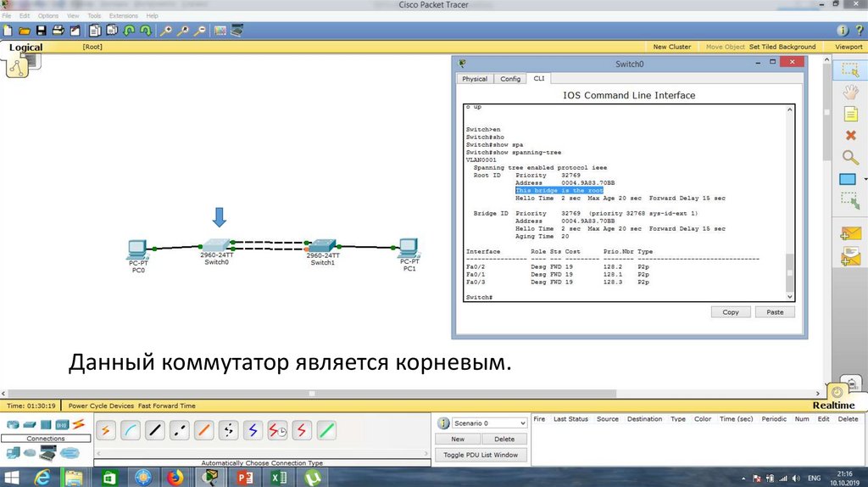
Task: Open the Activity Wizard toolbar icon
Action: [75, 31]
